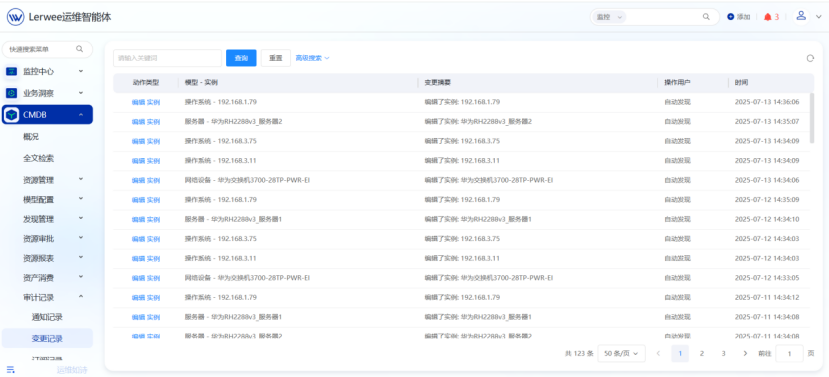This screenshot has width=829, height=377.
Task: Expand the user menu chevron
Action: pyautogui.click(x=818, y=17)
